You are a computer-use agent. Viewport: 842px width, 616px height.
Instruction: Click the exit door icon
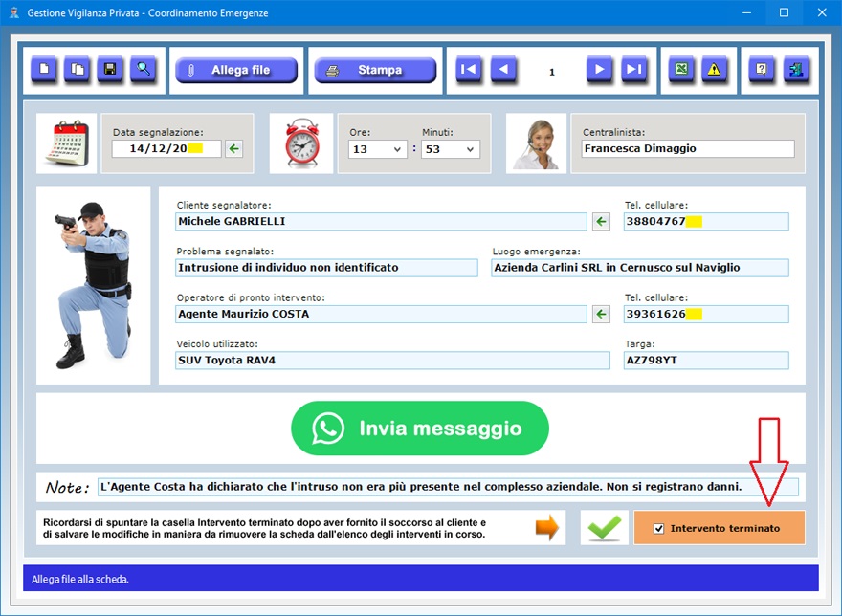point(796,70)
